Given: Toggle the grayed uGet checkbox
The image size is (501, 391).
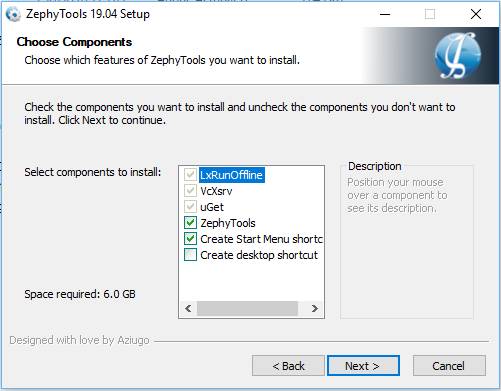Looking at the screenshot, I should click(x=190, y=207).
